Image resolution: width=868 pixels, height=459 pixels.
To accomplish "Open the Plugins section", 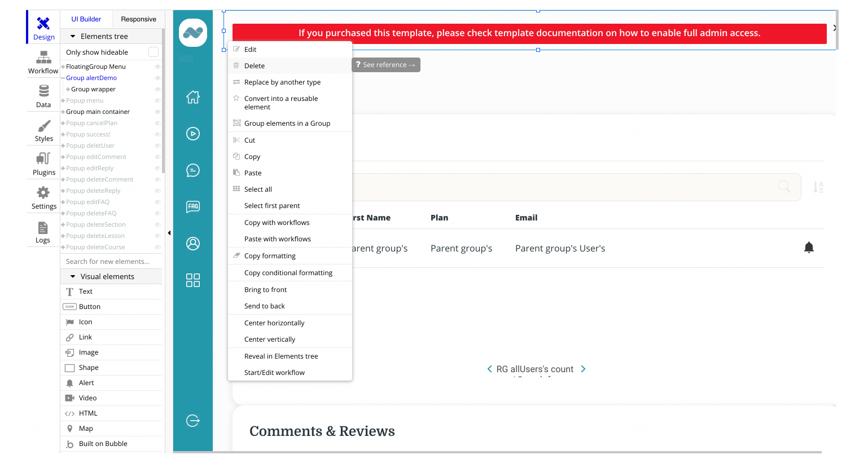I will coord(43,164).
